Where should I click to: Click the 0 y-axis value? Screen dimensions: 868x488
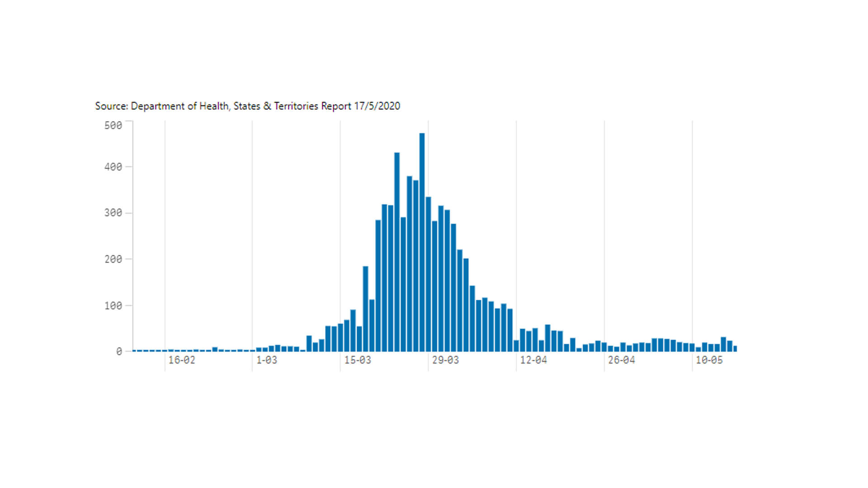pos(119,352)
